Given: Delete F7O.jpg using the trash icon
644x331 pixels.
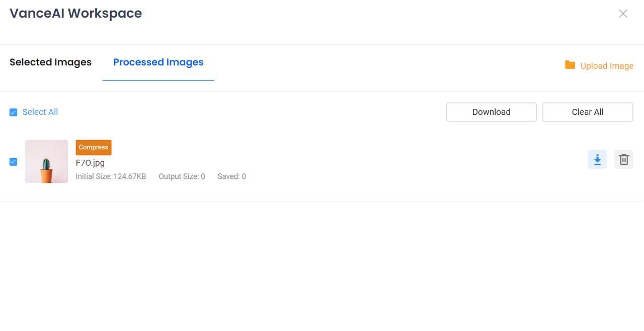Looking at the screenshot, I should pyautogui.click(x=623, y=160).
